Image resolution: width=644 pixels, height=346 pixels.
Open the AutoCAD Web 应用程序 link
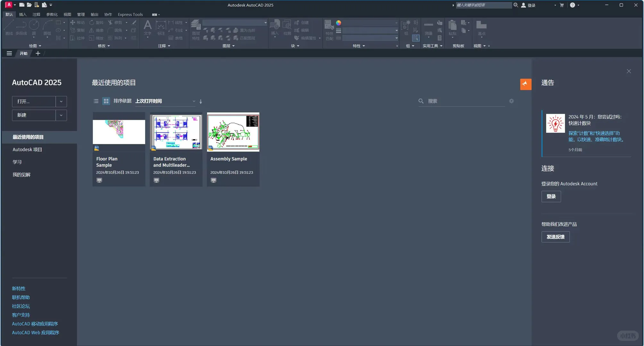[36, 333]
